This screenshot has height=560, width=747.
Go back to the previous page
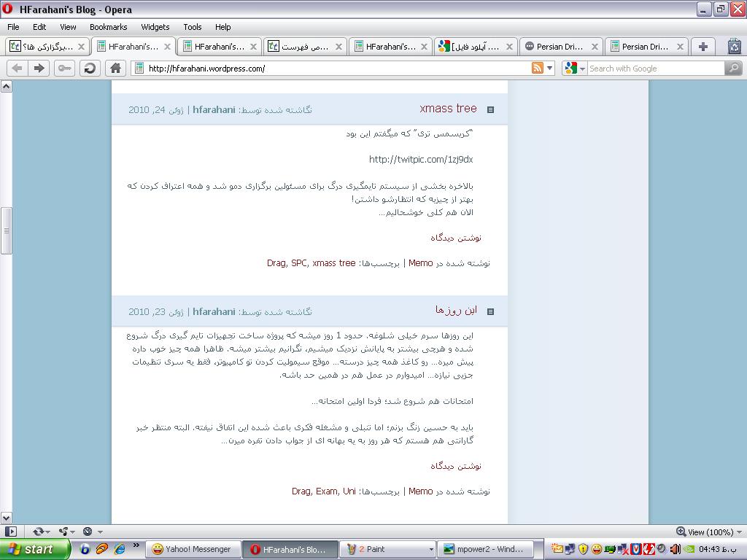(17, 68)
